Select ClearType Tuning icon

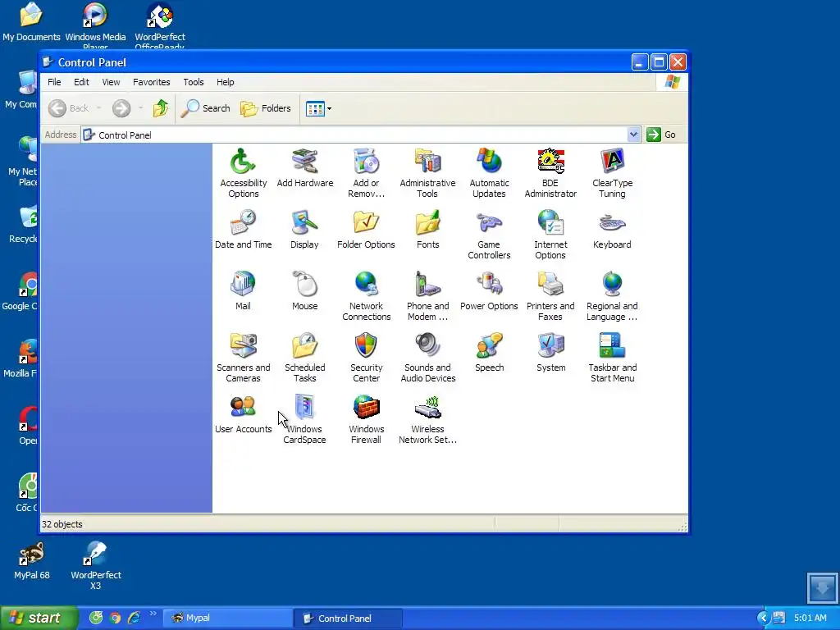612,172
